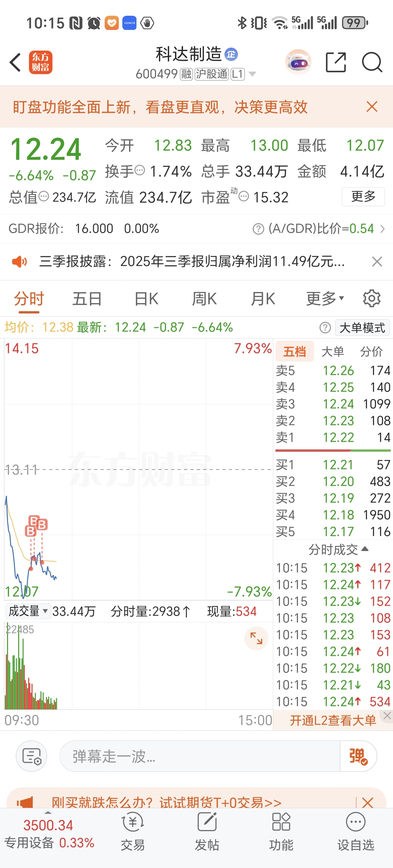The width and height of the screenshot is (393, 868).
Task: Select the 五档 order book tab
Action: (x=295, y=351)
